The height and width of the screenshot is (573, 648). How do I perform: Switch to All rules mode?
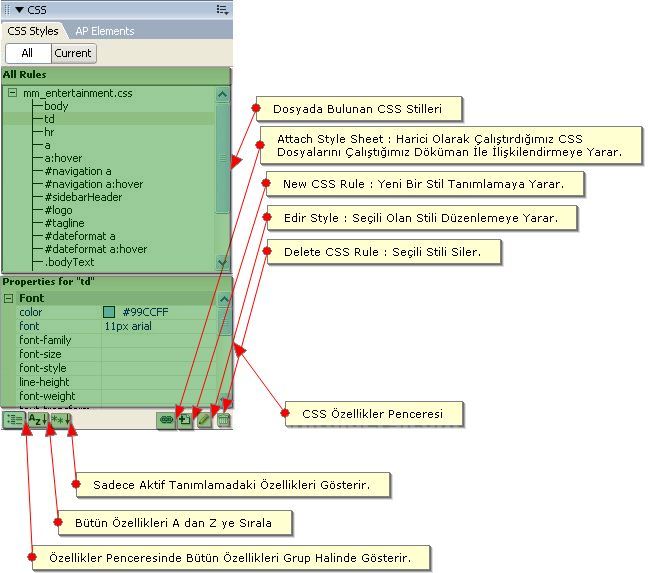[x=27, y=53]
